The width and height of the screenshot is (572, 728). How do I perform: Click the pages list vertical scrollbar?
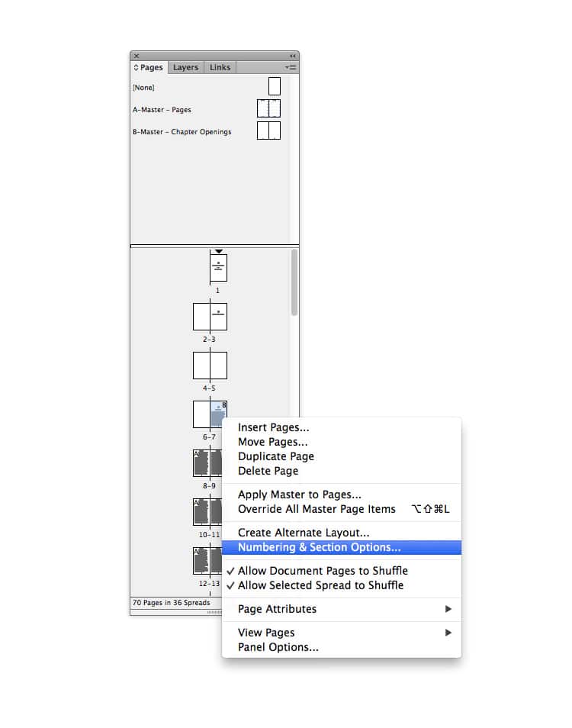[294, 283]
